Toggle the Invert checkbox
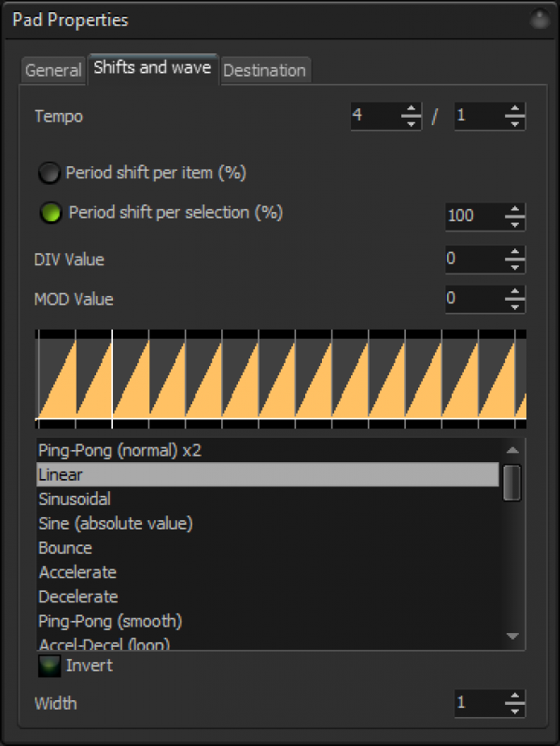Screen dimensions: 560x746 click(x=49, y=666)
